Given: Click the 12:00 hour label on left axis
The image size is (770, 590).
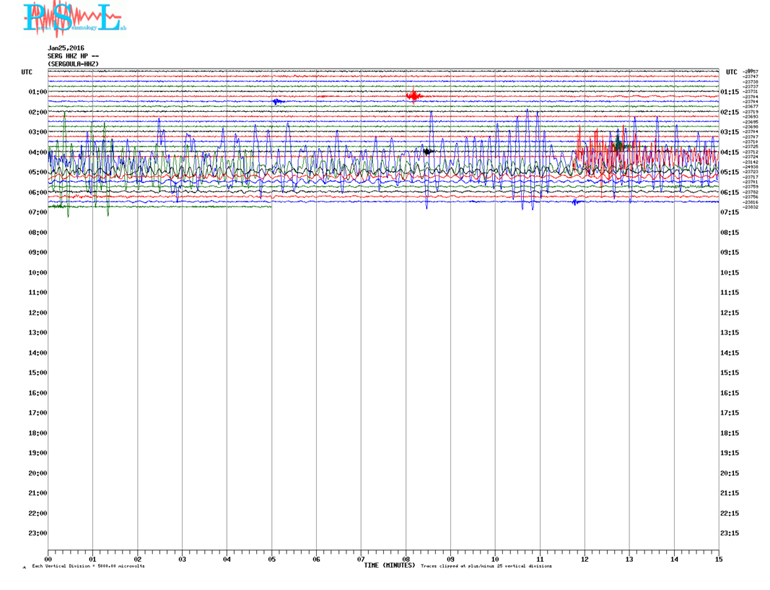Looking at the screenshot, I should pos(37,313).
